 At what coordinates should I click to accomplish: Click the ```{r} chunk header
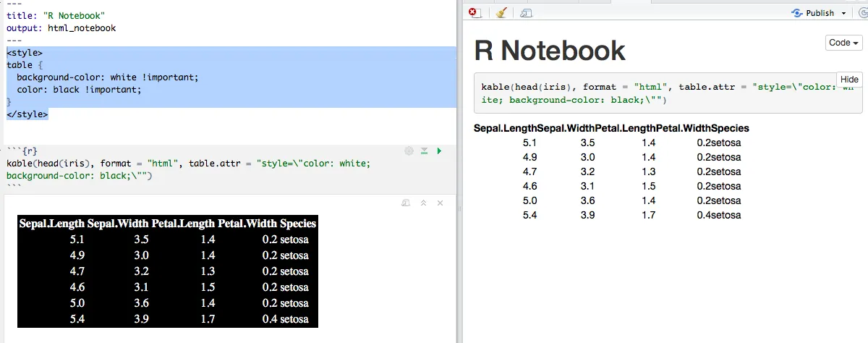pyautogui.click(x=22, y=151)
